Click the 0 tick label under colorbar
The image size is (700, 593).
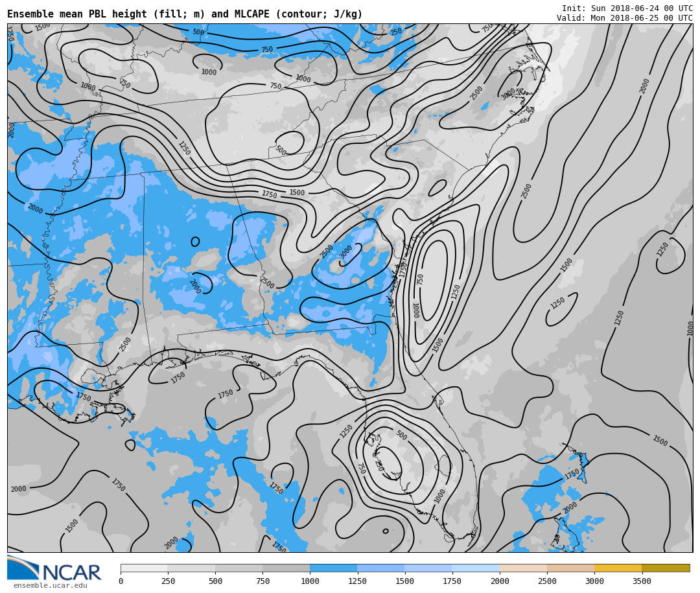tap(121, 581)
